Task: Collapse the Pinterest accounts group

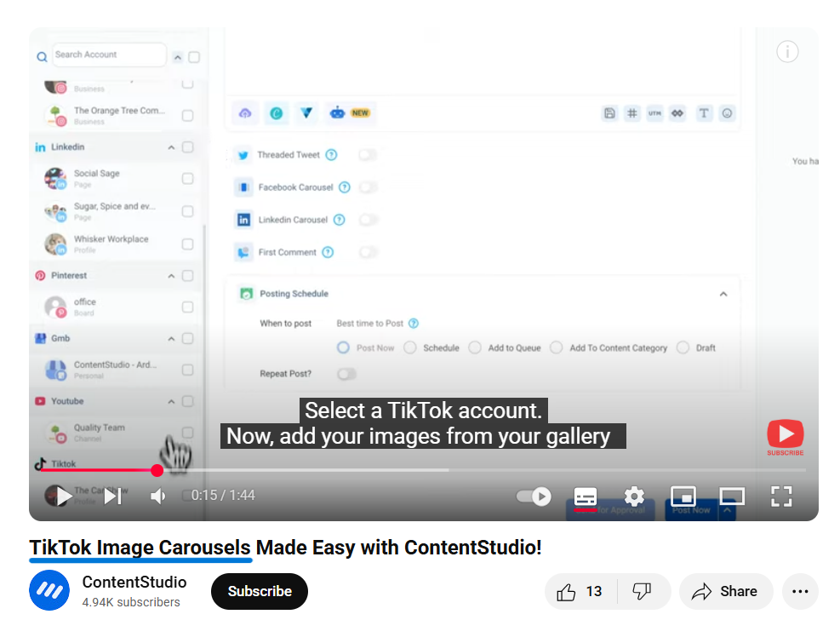Action: pyautogui.click(x=171, y=276)
